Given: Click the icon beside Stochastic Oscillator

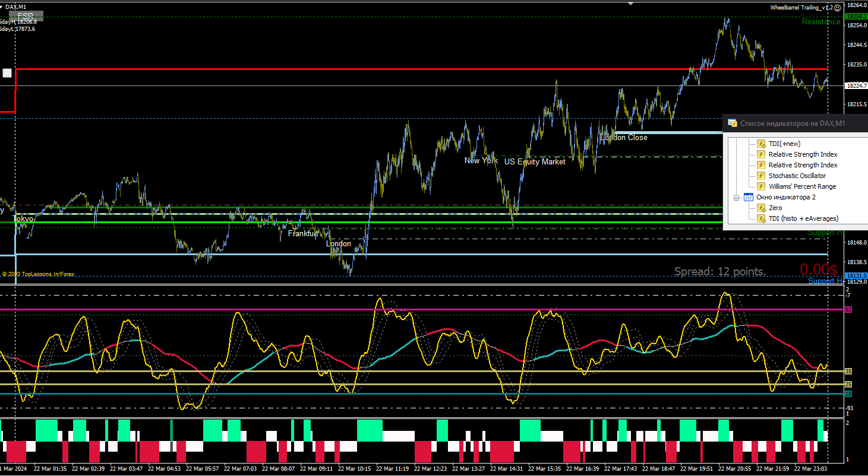Looking at the screenshot, I should click(761, 176).
